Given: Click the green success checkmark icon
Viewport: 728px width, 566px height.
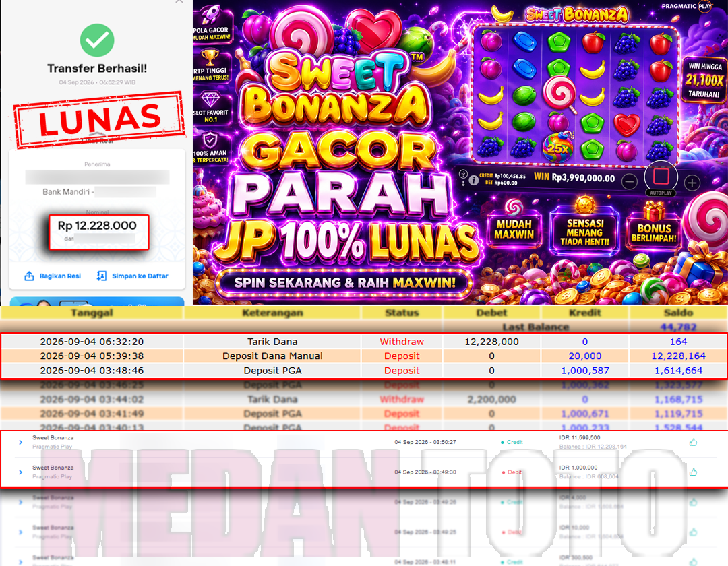Looking at the screenshot, I should pos(97,40).
